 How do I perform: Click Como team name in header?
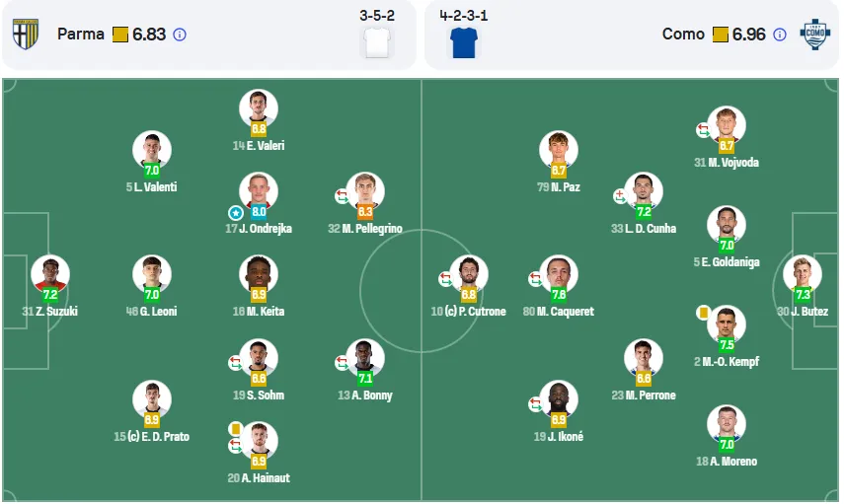tap(683, 35)
